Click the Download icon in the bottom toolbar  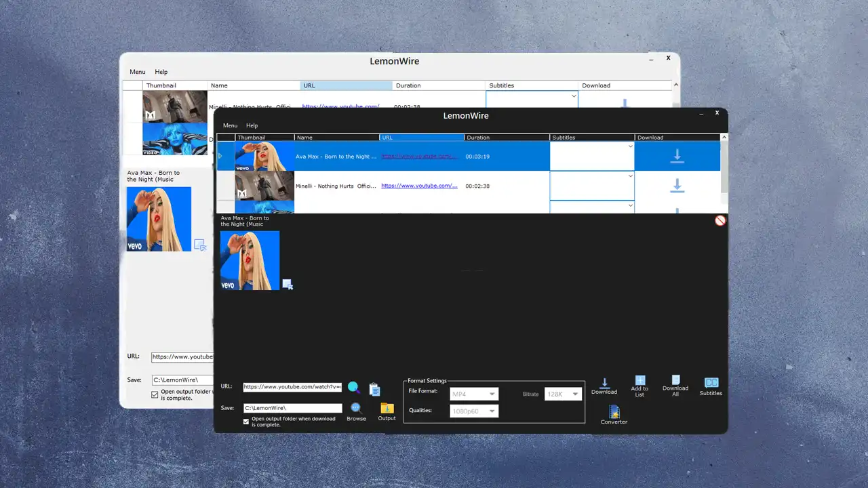tap(605, 383)
